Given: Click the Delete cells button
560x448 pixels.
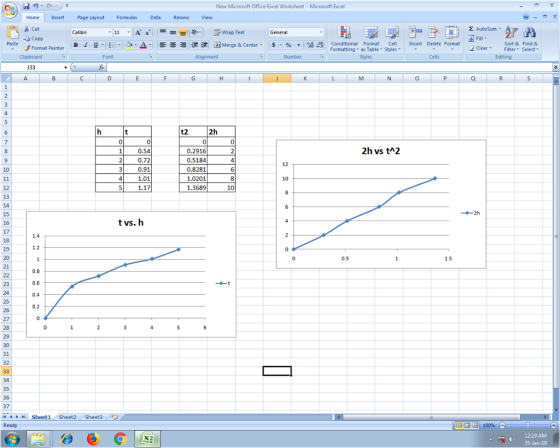Looking at the screenshot, I should [x=434, y=38].
